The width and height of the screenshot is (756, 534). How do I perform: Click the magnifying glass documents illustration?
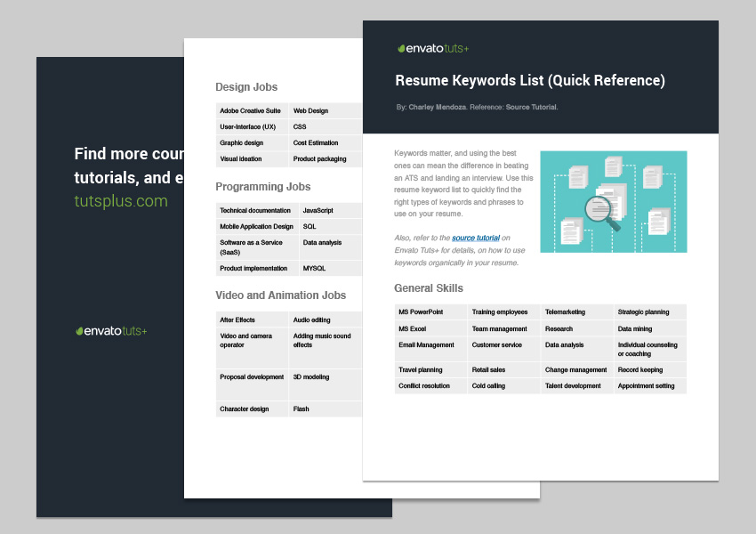click(614, 201)
